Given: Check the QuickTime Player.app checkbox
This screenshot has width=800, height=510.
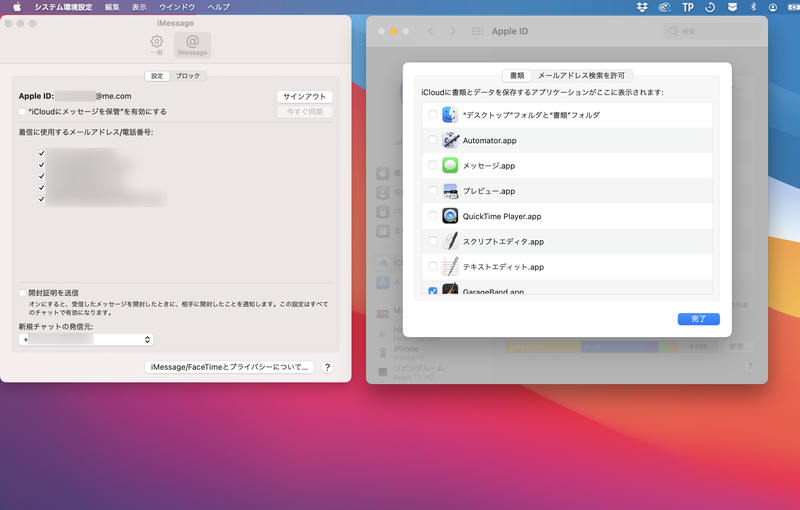Looking at the screenshot, I should click(x=433, y=216).
